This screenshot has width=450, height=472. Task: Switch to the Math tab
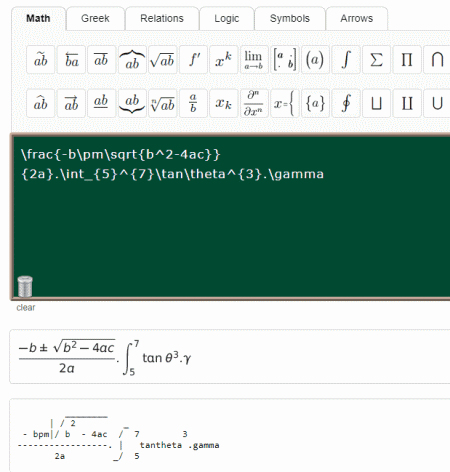(x=38, y=18)
